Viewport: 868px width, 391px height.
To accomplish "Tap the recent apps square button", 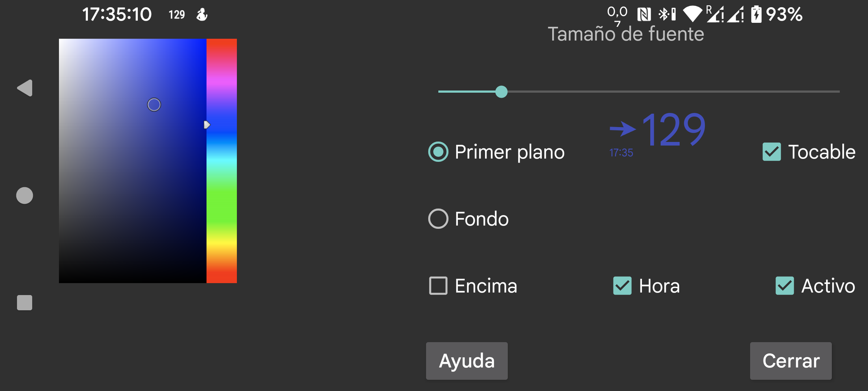I will pyautogui.click(x=25, y=303).
